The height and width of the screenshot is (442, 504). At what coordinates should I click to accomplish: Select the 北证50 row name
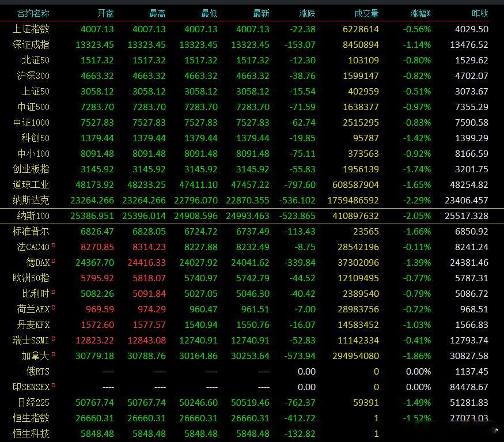36,60
